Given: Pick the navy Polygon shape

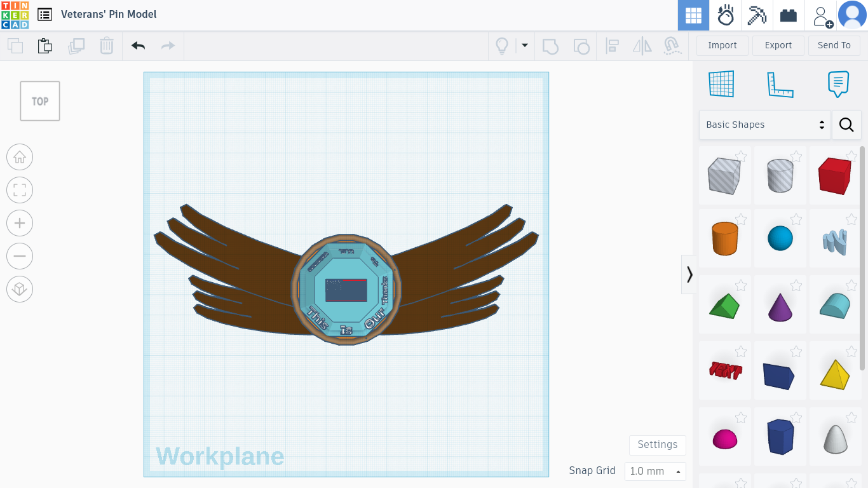Looking at the screenshot, I should click(780, 436).
